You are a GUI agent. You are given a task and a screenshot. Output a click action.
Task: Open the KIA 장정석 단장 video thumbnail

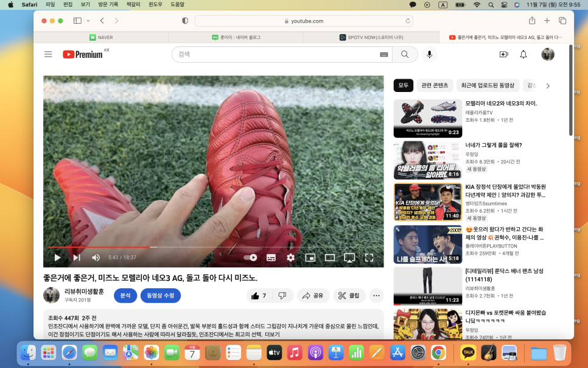[428, 202]
